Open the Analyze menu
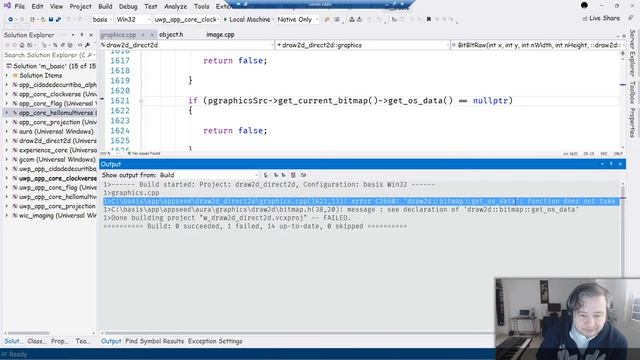 [x=176, y=7]
